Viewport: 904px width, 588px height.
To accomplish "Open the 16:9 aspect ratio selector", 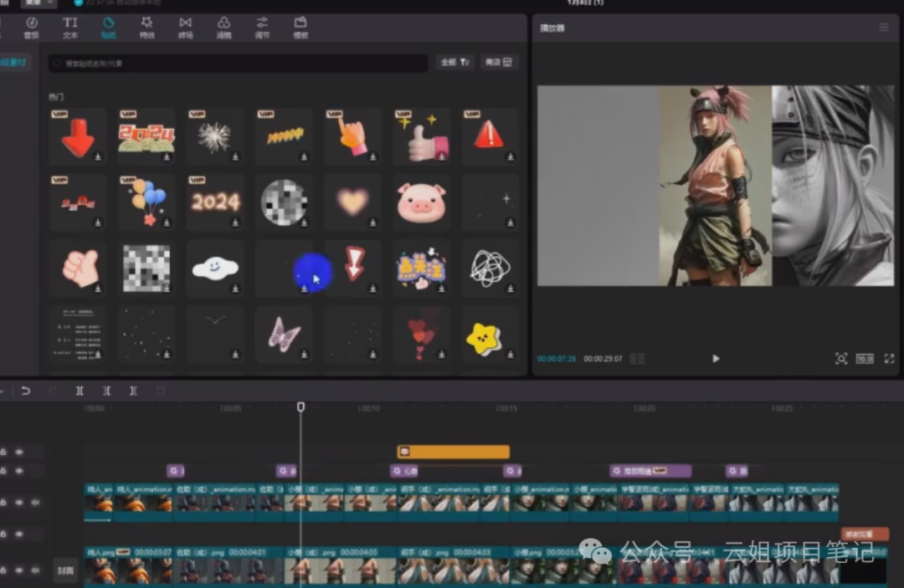I will coord(864,358).
